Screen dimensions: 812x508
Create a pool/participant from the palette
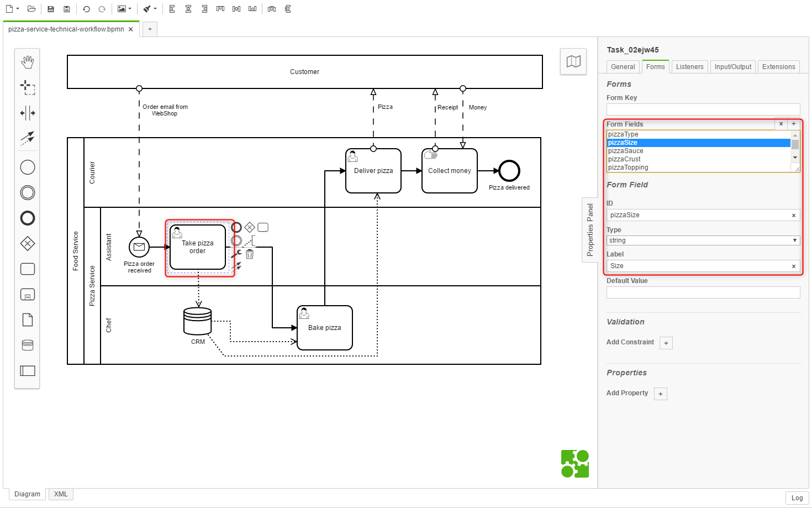click(27, 371)
